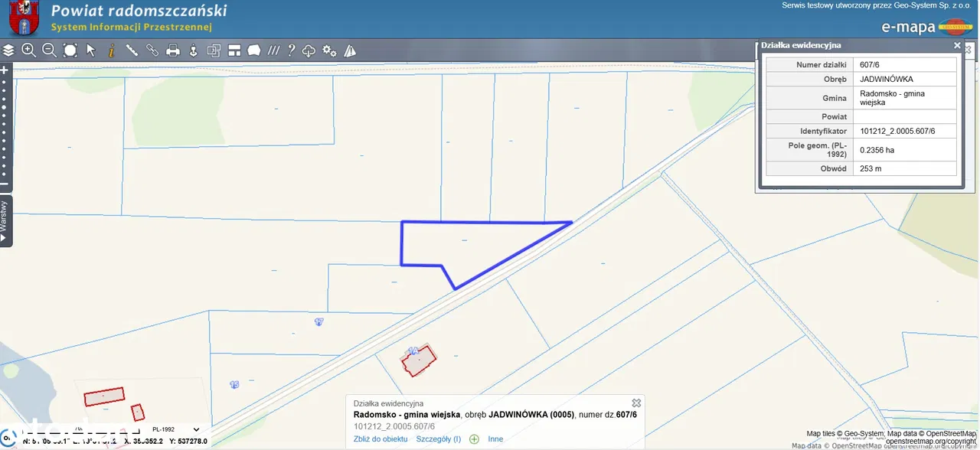Open the layers stack icon in toolbar
Viewport: 980px width, 450px height.
[8, 51]
